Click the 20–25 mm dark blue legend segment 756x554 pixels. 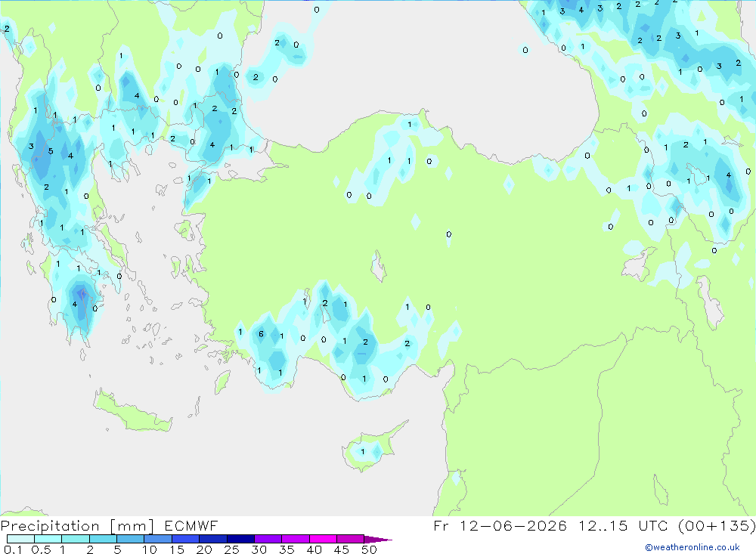tap(213, 539)
